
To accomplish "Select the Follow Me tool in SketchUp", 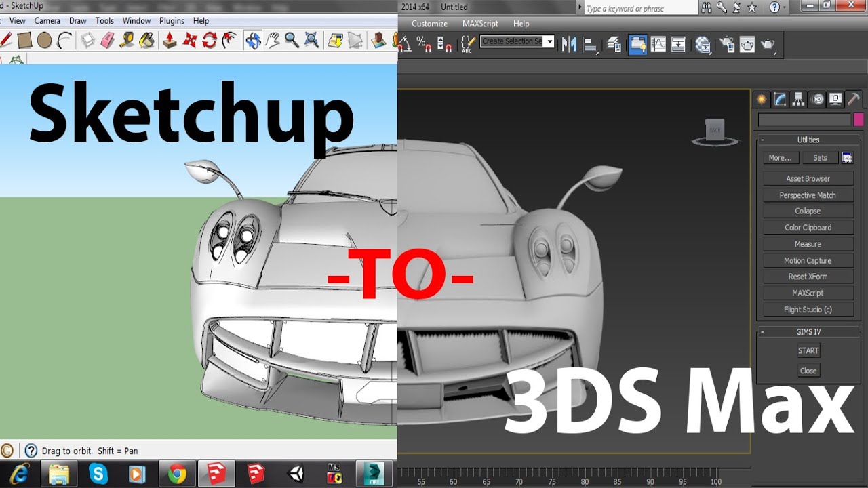I will 229,41.
